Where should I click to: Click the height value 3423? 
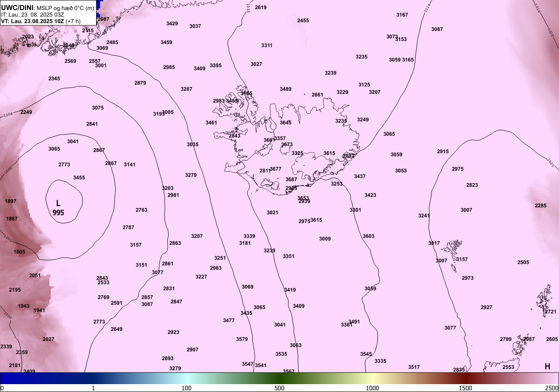[370, 195]
